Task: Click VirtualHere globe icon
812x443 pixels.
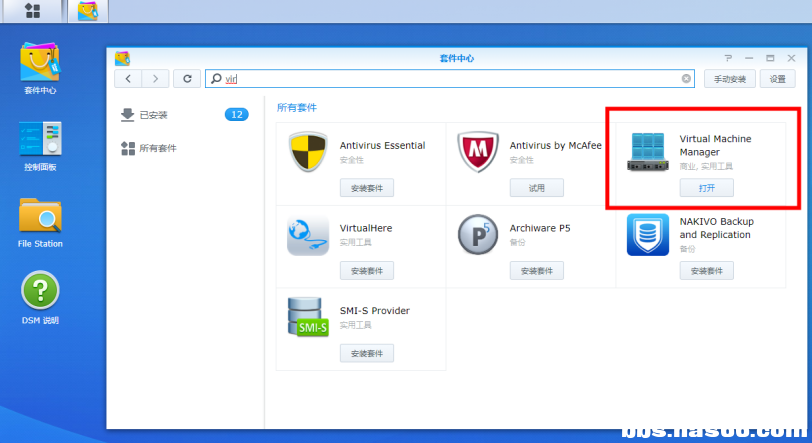Action: [308, 235]
